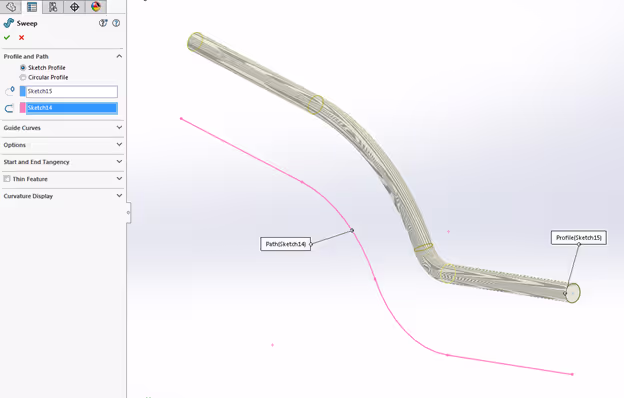The width and height of the screenshot is (624, 398).
Task: Open the Sweep detailed preview icon
Action: coord(103,23)
